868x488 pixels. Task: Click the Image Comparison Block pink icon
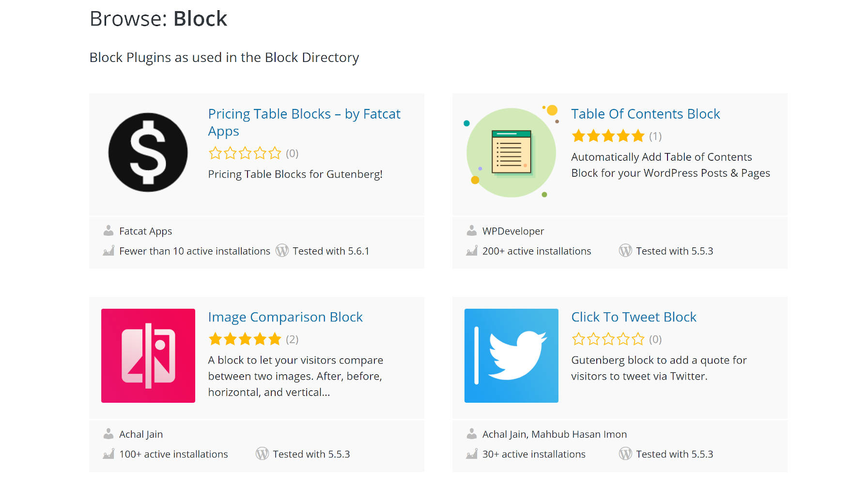[148, 355]
